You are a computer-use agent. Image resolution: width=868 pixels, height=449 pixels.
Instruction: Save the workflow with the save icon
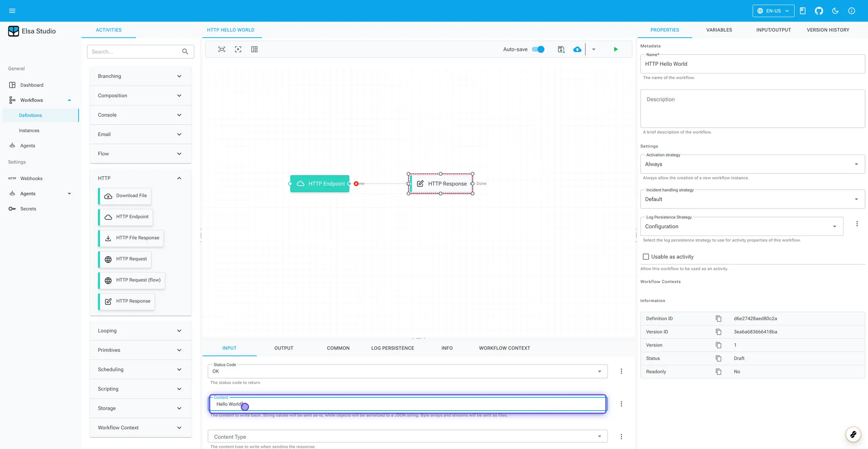pos(561,49)
